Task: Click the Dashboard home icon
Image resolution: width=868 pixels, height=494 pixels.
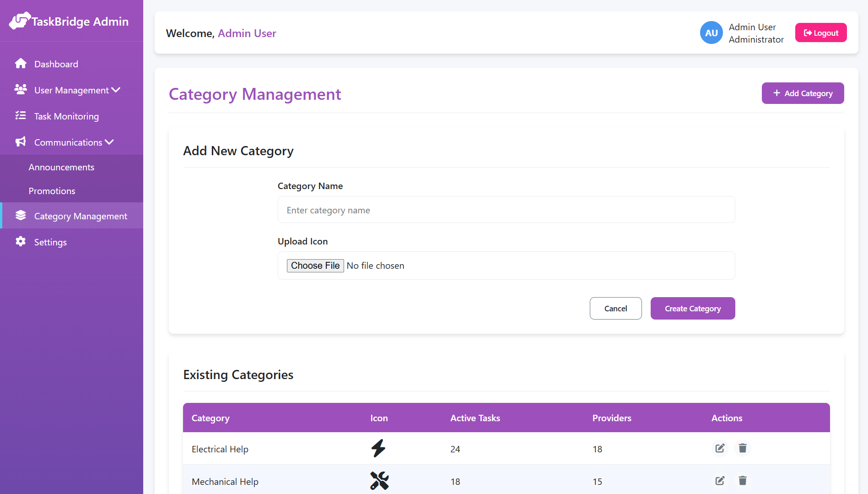Action: point(21,63)
